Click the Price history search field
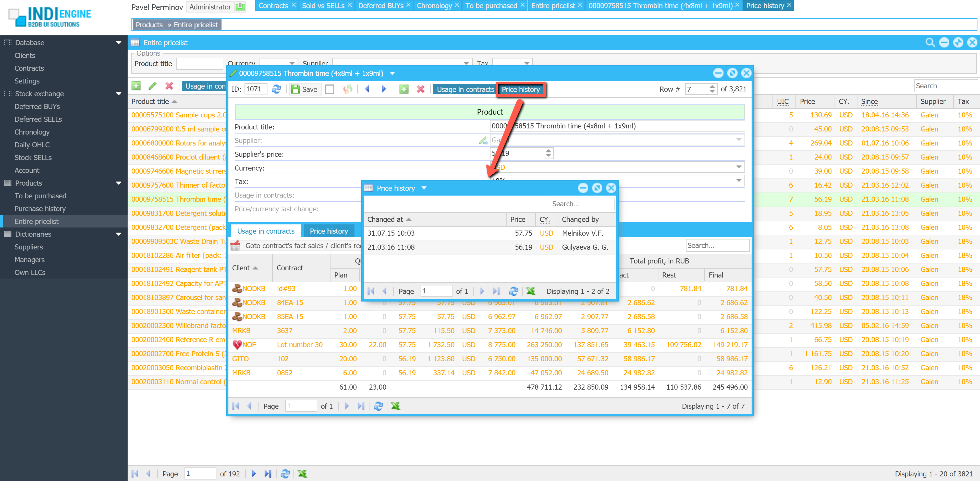This screenshot has width=980, height=481. pyautogui.click(x=582, y=204)
